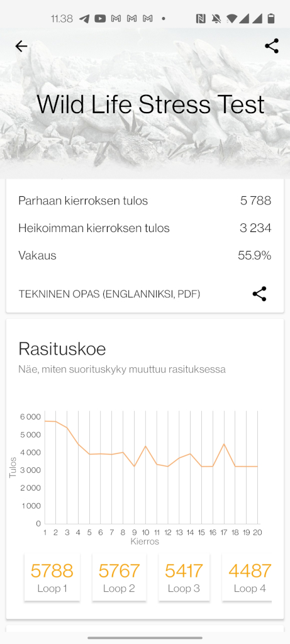The width and height of the screenshot is (290, 644).
Task: Select the Loop 2 score card 5767
Action: (x=119, y=577)
